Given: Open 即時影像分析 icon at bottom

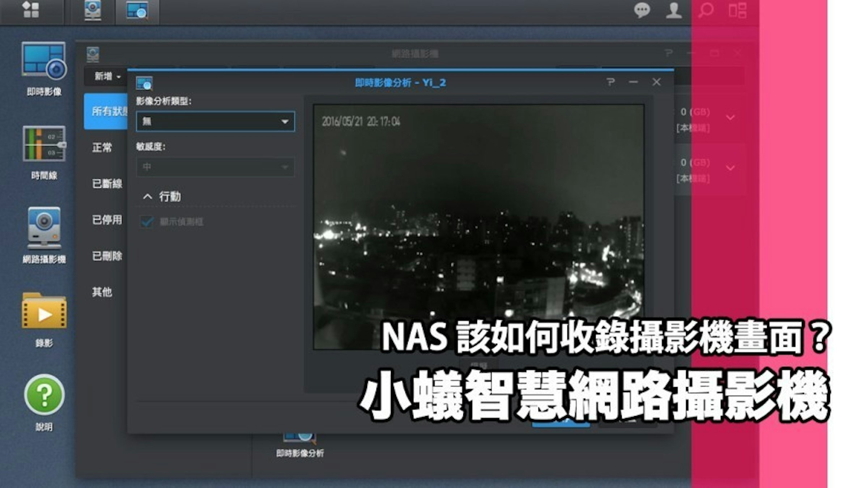Looking at the screenshot, I should click(300, 446).
